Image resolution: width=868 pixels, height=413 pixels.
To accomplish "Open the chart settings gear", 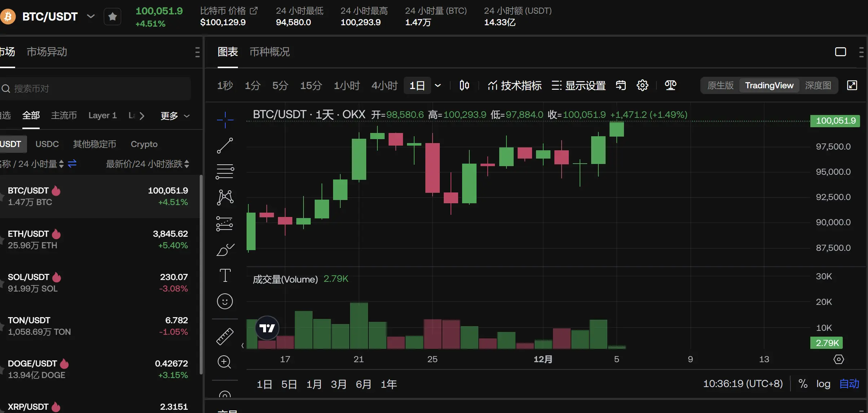I will (642, 85).
